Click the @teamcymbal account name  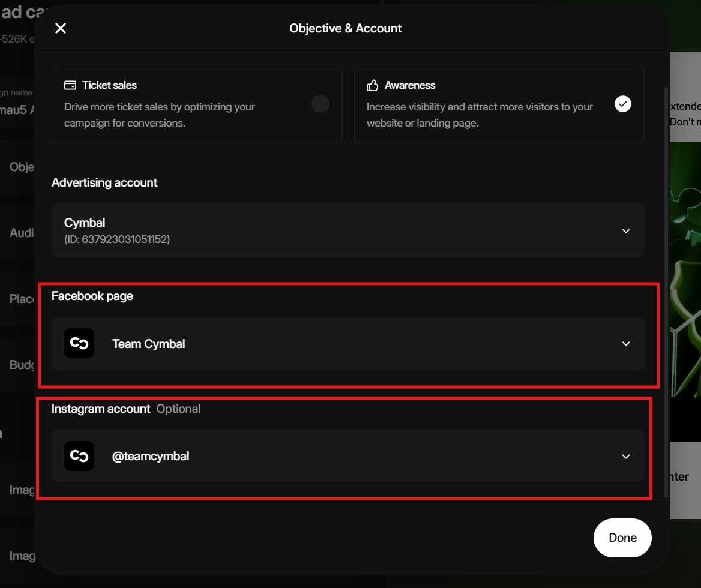click(151, 456)
